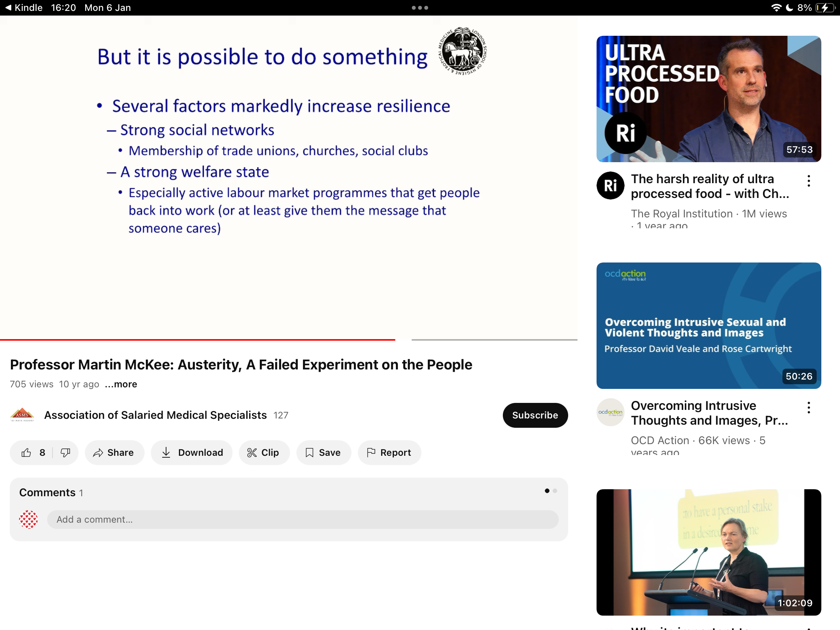Open options menu for Overcoming Intrusive Thoughts video

[809, 408]
